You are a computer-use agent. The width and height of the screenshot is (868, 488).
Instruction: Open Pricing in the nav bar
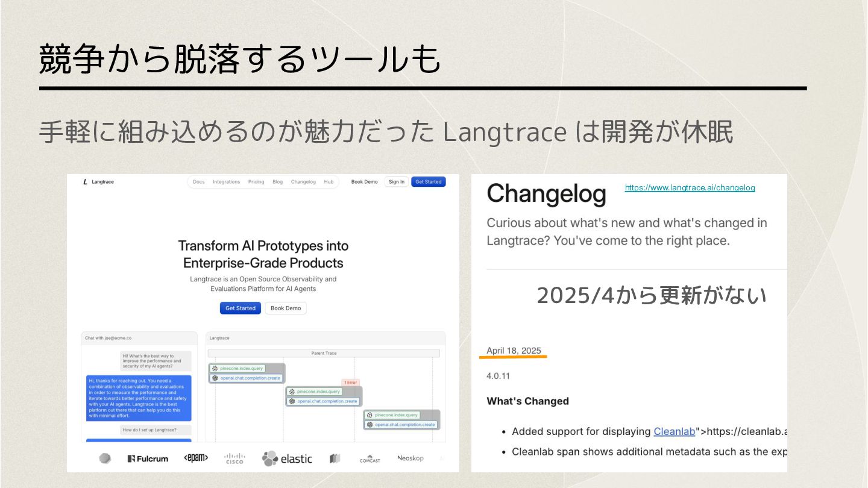tap(256, 182)
